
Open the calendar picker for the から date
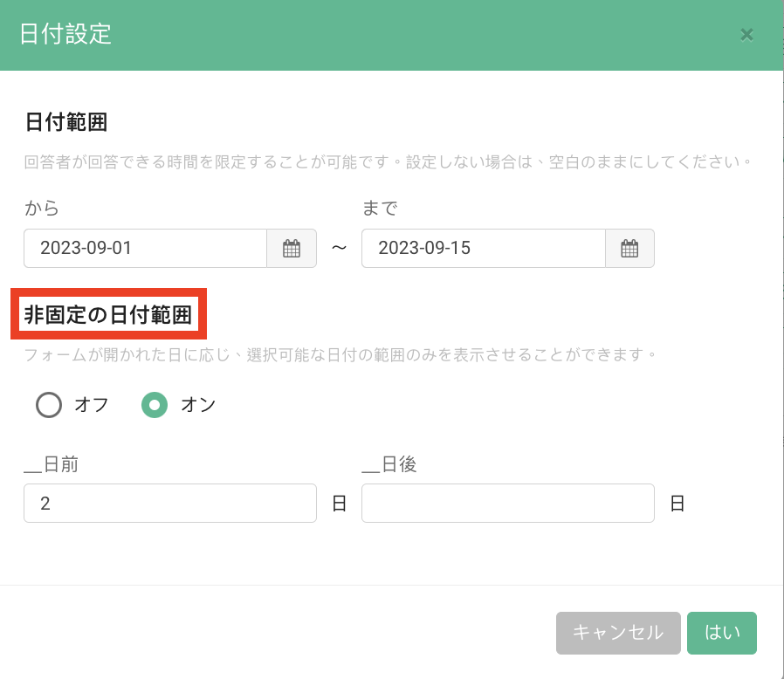292,249
